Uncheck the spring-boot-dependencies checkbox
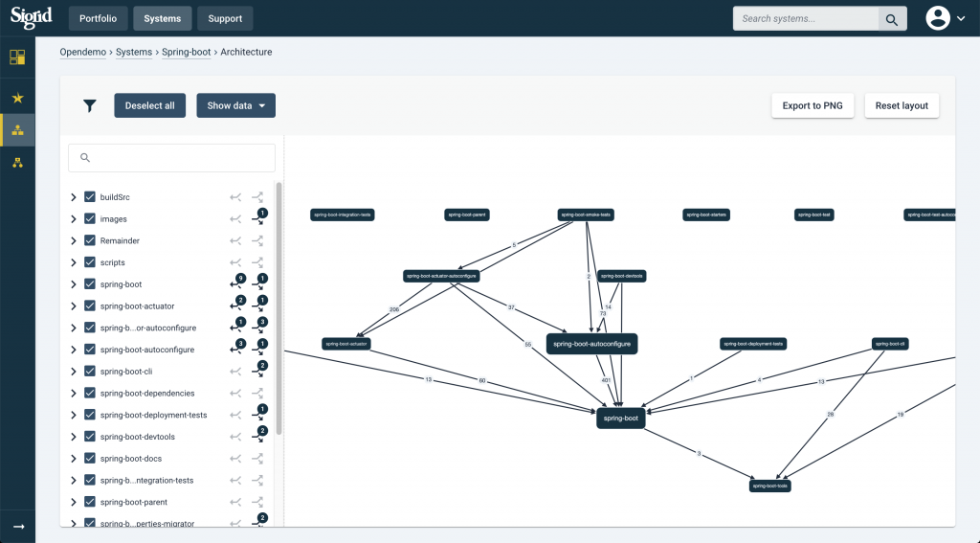The height and width of the screenshot is (543, 980). (x=89, y=394)
